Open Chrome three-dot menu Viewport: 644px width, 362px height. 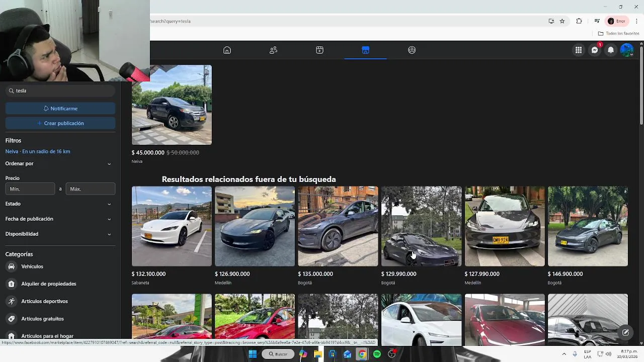(x=636, y=21)
